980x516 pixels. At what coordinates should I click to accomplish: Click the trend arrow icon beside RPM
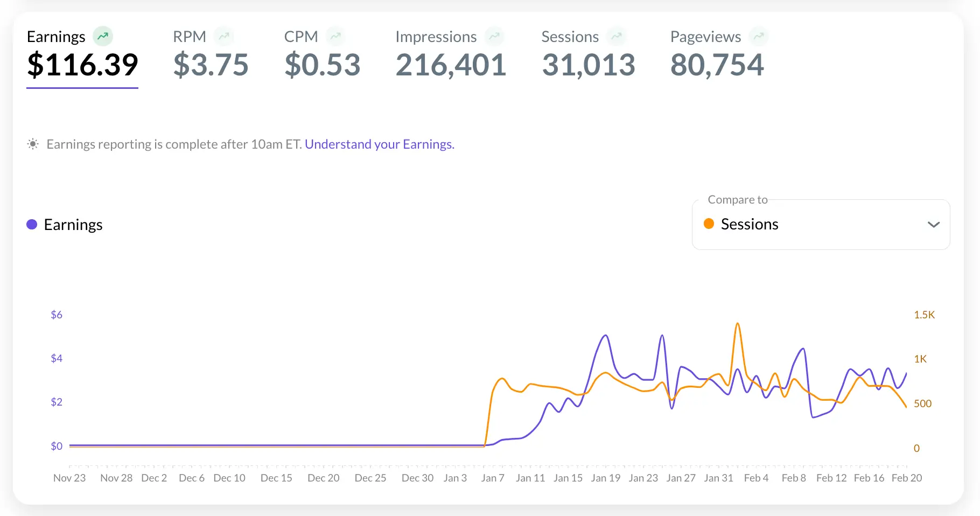224,37
